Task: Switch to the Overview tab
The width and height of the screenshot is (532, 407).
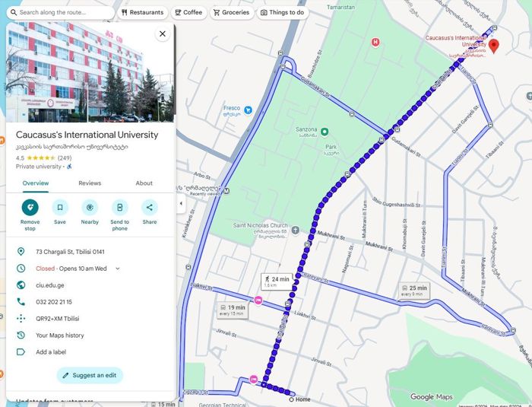Action: 36,183
